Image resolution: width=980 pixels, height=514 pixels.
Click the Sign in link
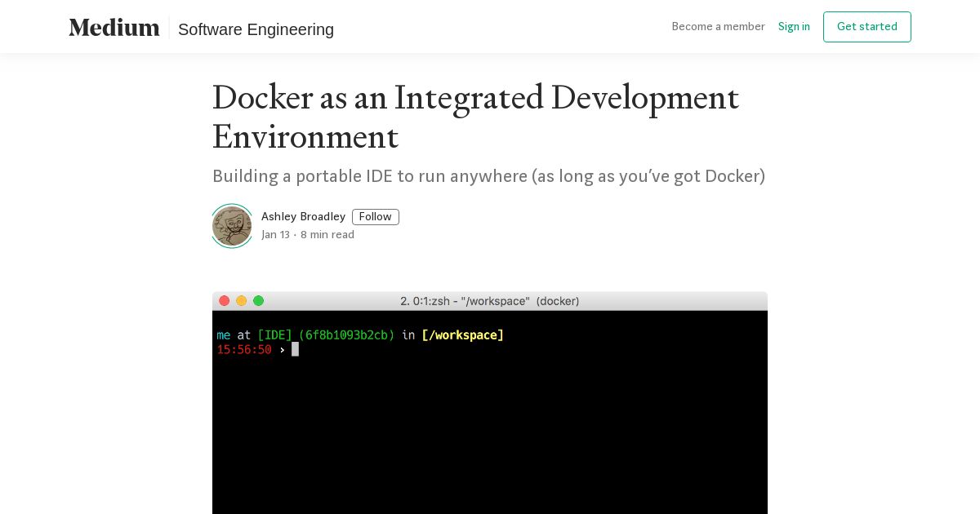(x=794, y=27)
